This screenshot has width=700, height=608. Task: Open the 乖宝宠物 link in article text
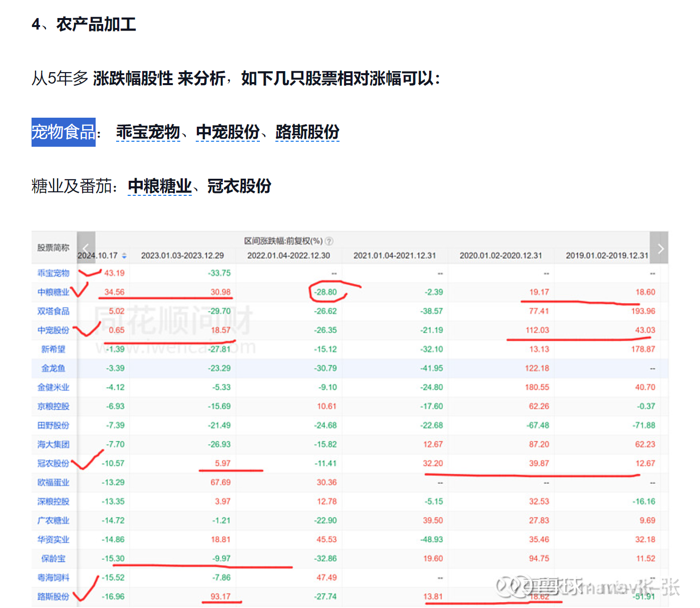(148, 132)
